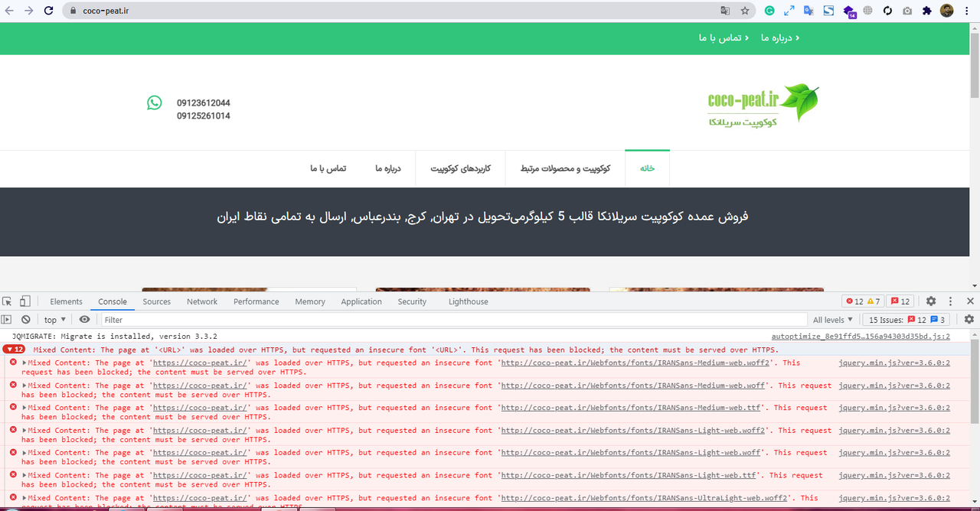
Task: Open the Lighthouse tab
Action: 468,301
